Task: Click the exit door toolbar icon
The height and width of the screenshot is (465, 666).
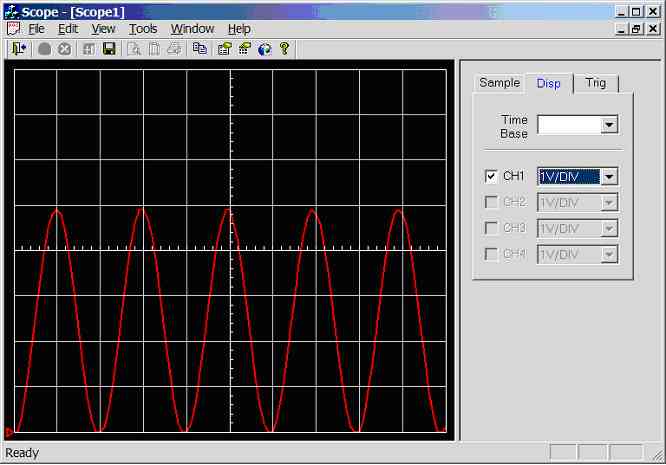Action: [x=18, y=48]
